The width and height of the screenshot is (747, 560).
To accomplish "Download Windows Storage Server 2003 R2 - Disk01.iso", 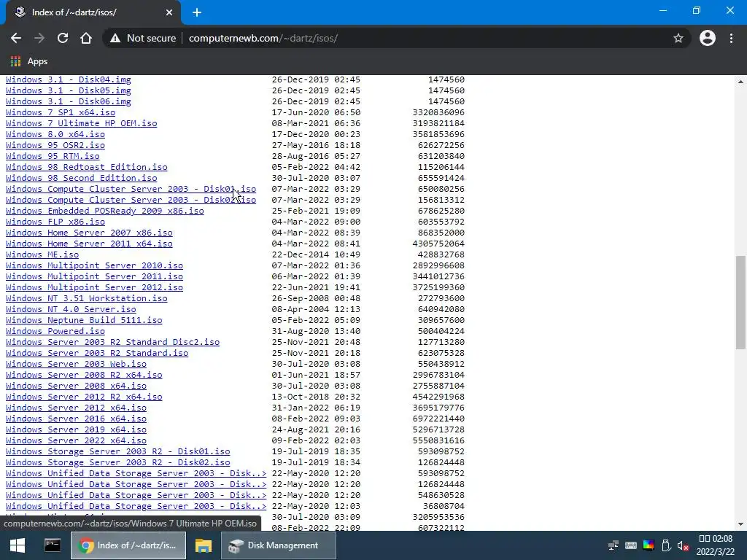I will click(118, 452).
